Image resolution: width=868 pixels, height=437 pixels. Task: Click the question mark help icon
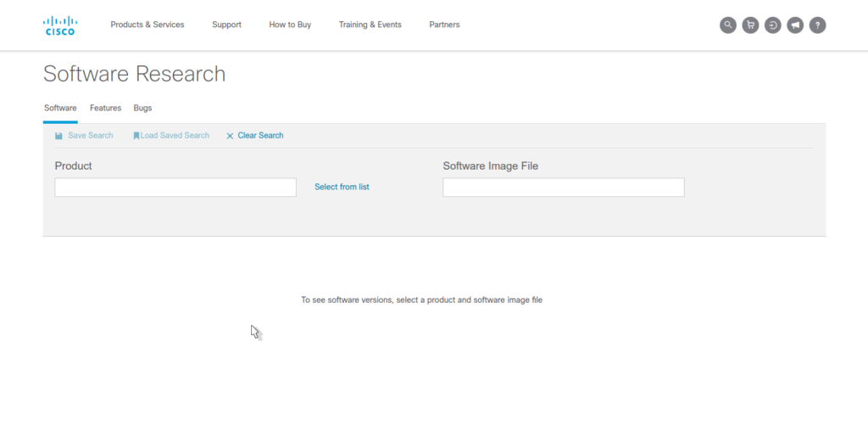click(x=817, y=25)
